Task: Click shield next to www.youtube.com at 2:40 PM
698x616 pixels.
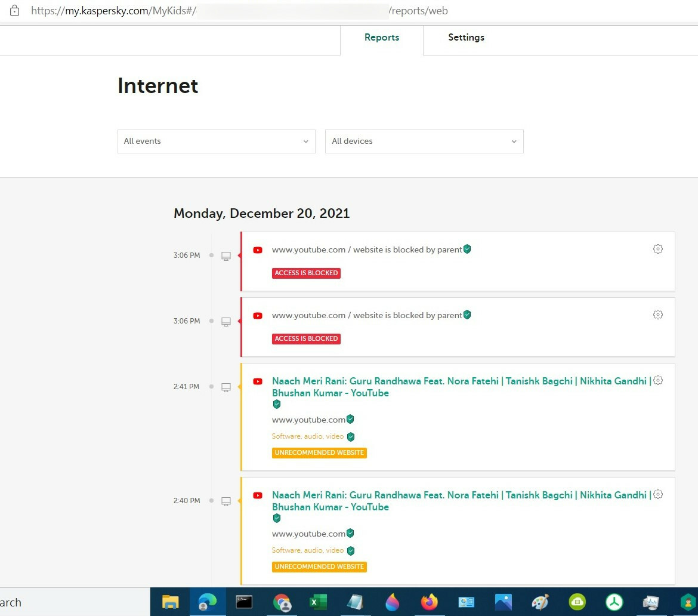Action: tap(350, 533)
